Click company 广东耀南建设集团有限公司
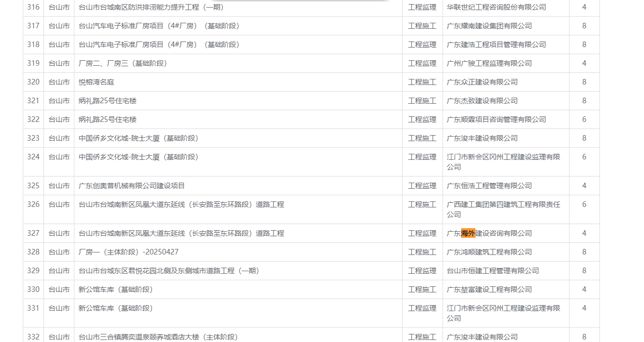 (489, 26)
